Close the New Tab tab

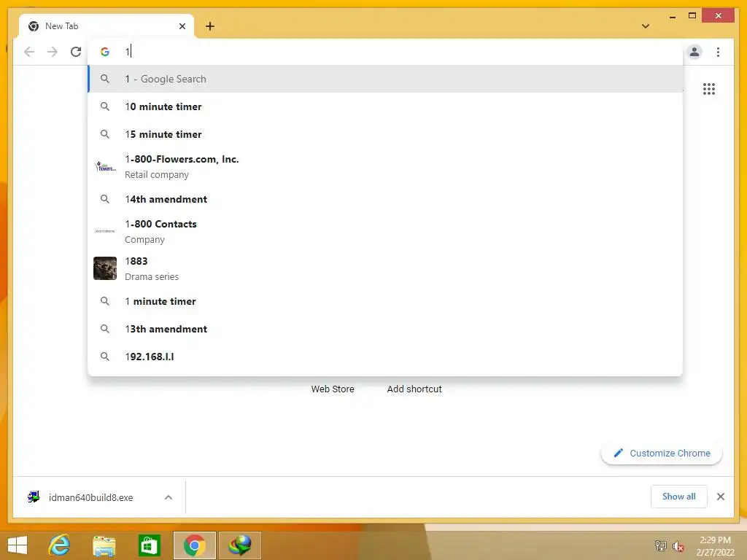click(182, 26)
